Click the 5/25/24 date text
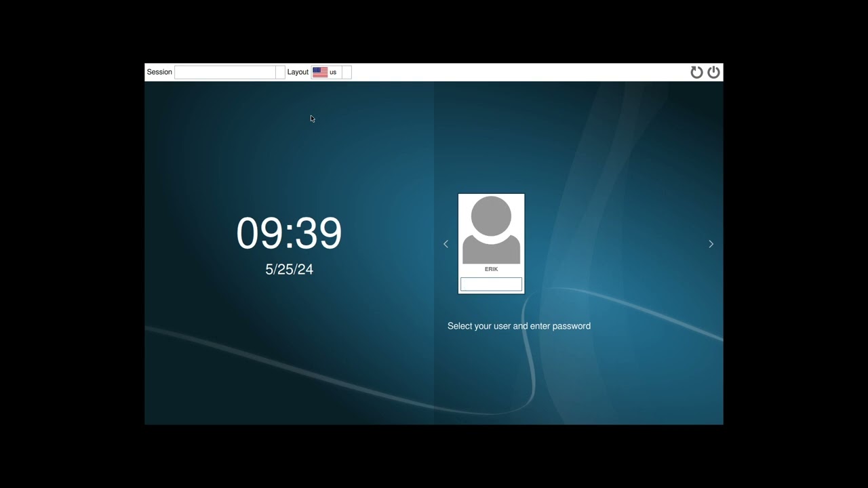868x488 pixels. click(290, 270)
